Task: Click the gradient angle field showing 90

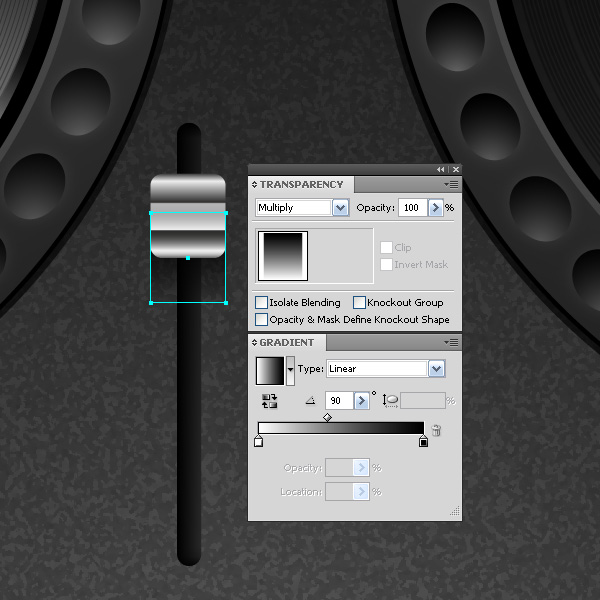Action: 339,401
